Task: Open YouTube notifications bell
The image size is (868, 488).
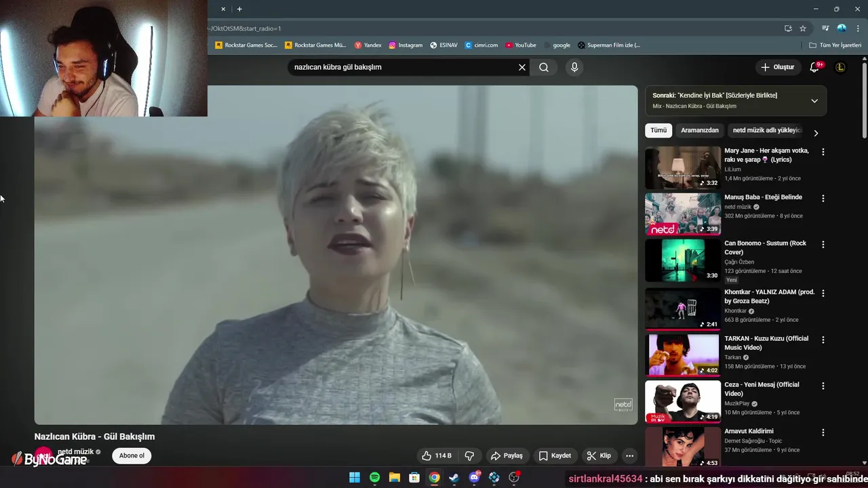Action: pos(815,67)
